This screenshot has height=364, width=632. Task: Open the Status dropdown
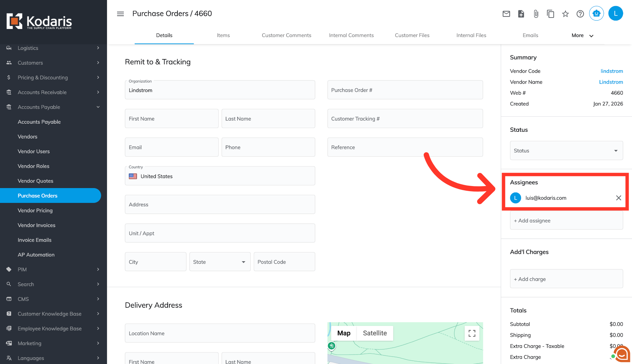(566, 151)
